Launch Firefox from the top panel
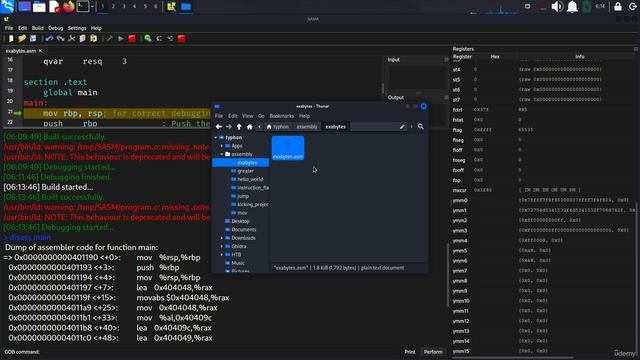 pyautogui.click(x=69, y=7)
